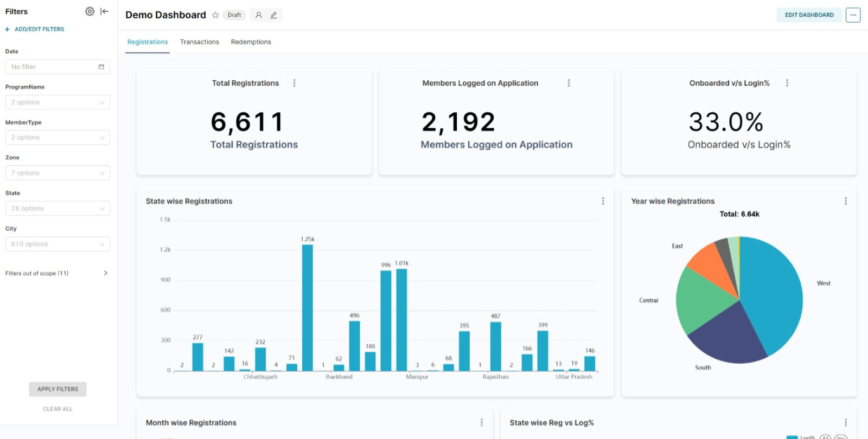Image resolution: width=868 pixels, height=439 pixels.
Task: Open the City filter with 810 options
Action: [58, 244]
